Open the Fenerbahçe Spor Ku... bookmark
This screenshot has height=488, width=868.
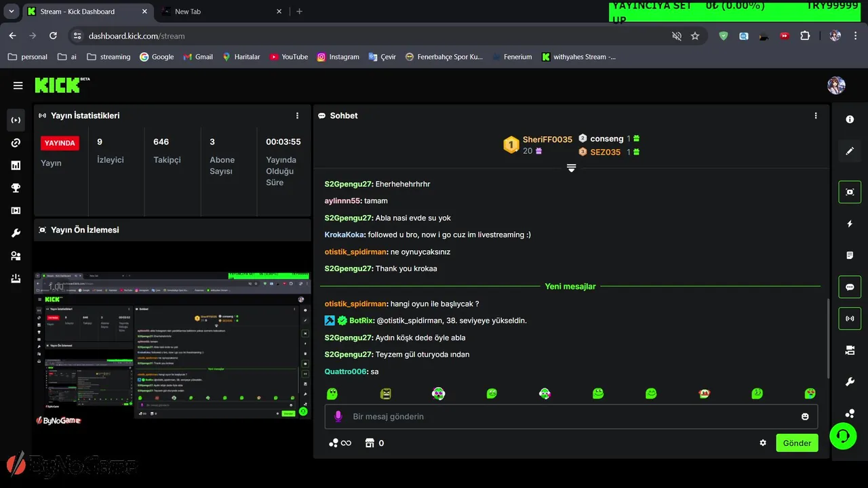tap(443, 57)
